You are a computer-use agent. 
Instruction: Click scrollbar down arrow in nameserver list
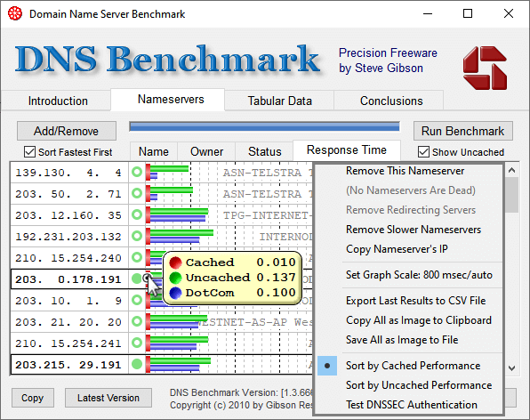tap(511, 367)
